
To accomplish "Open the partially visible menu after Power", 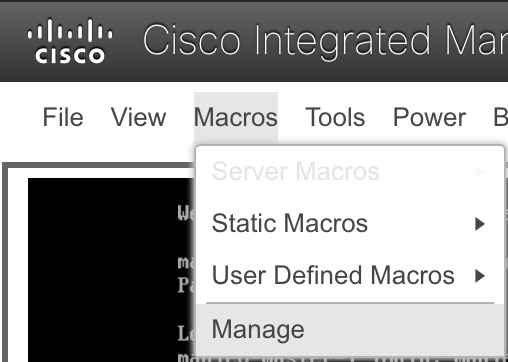I will (x=501, y=117).
